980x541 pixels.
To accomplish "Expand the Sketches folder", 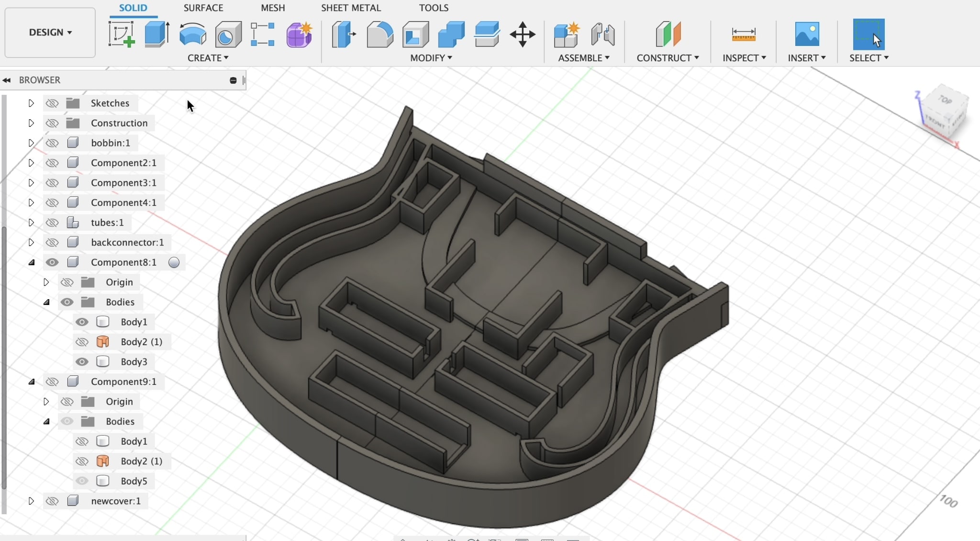I will [x=31, y=103].
